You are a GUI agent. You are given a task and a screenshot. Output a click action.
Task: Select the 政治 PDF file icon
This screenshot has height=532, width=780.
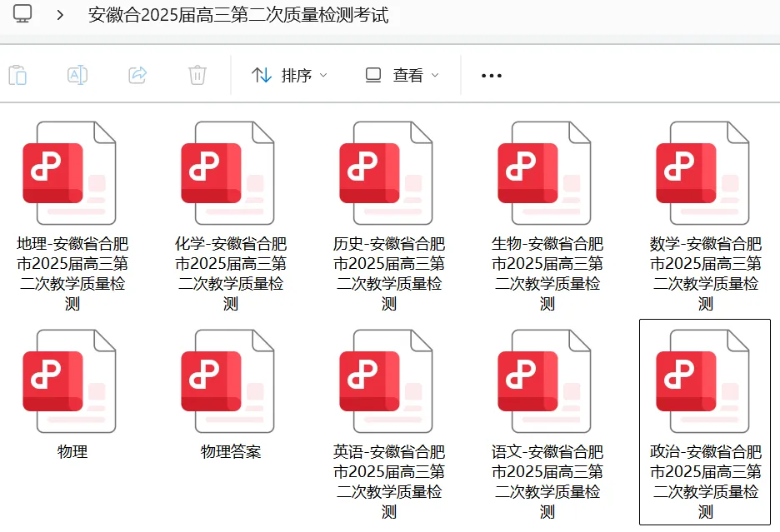[x=702, y=381]
